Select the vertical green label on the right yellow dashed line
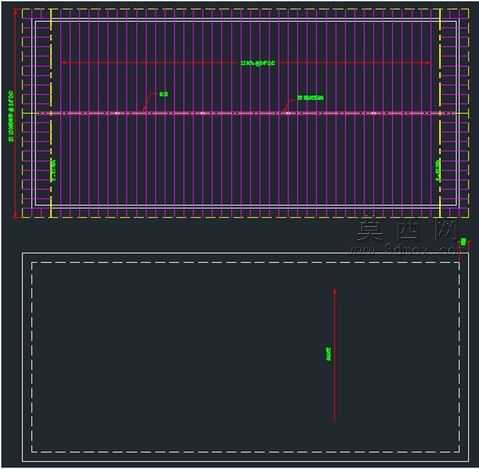Screen dimensions: 479x469 438,171
